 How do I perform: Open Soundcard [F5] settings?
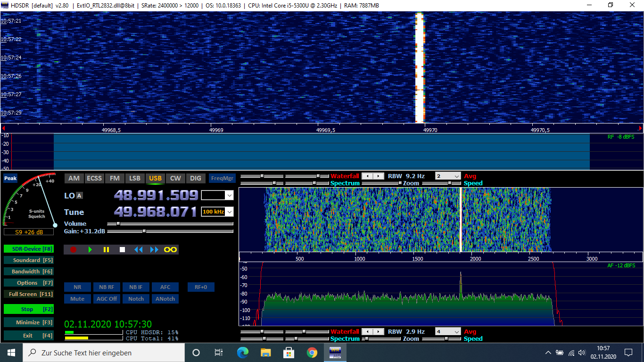tap(28, 260)
